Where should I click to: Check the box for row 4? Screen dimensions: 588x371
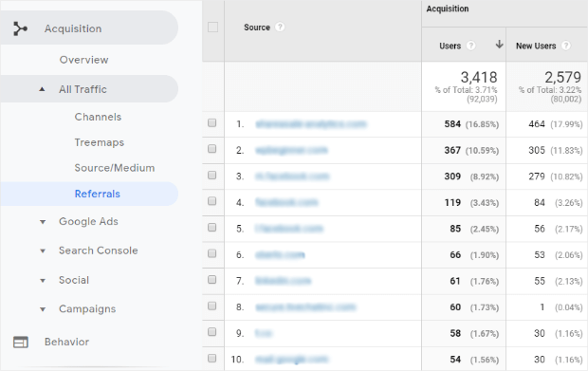pyautogui.click(x=211, y=201)
